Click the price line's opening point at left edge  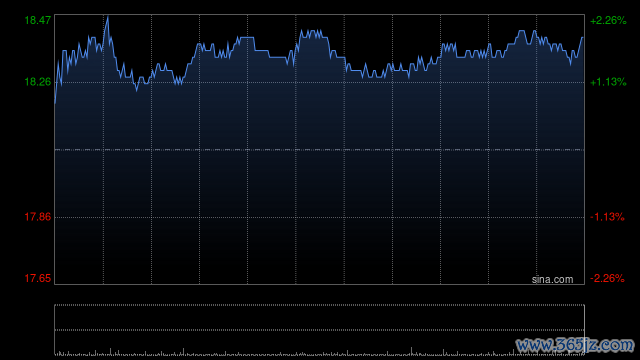click(55, 103)
